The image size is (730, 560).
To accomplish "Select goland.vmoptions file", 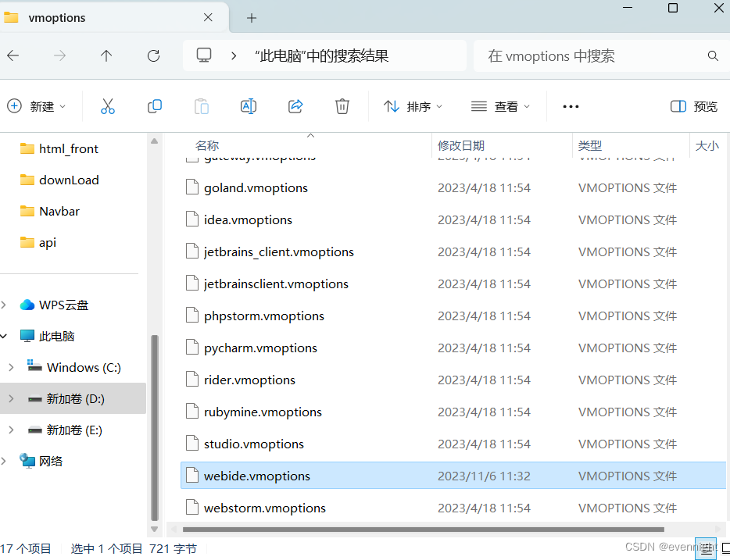I will tap(453, 188).
